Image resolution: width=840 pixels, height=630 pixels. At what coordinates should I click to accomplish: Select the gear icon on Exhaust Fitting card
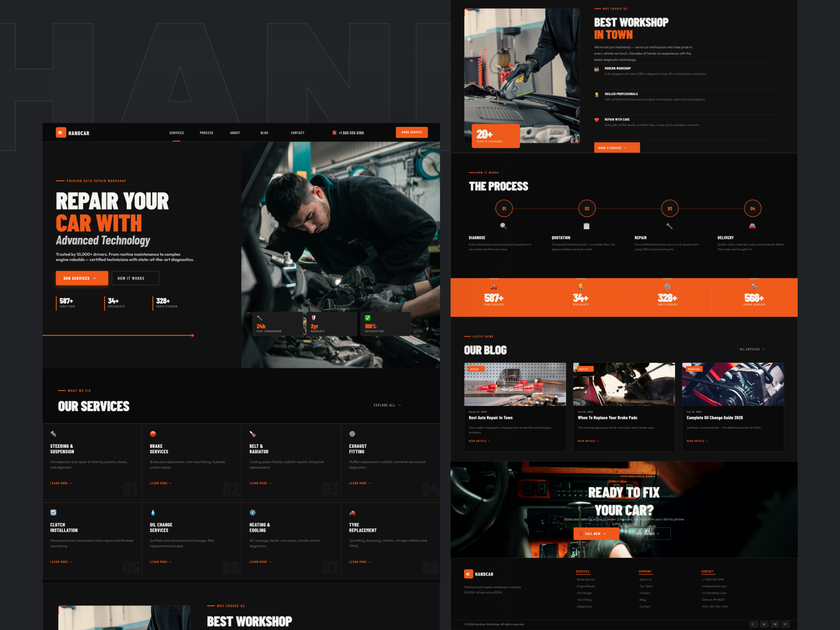352,434
